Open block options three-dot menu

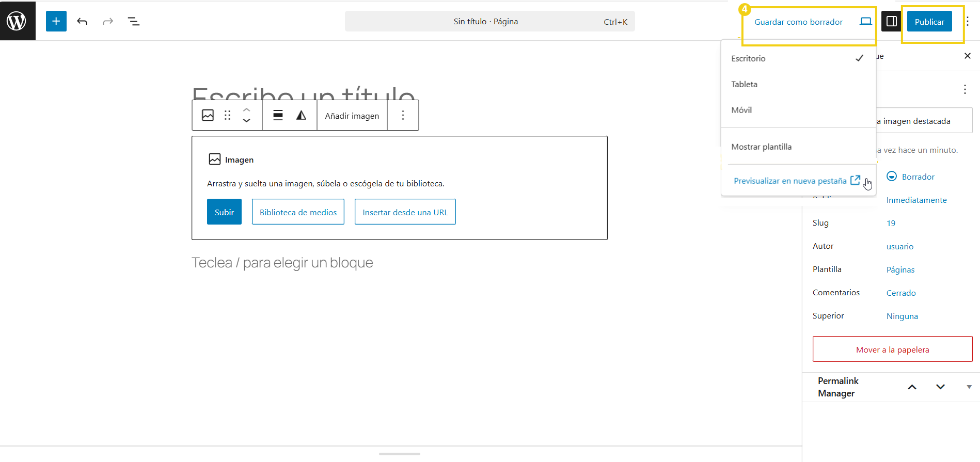[403, 115]
